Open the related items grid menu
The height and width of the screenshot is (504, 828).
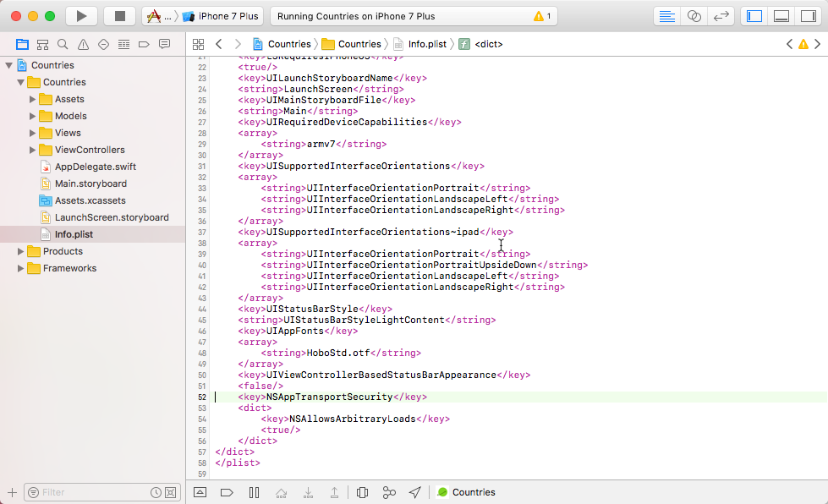pyautogui.click(x=199, y=44)
